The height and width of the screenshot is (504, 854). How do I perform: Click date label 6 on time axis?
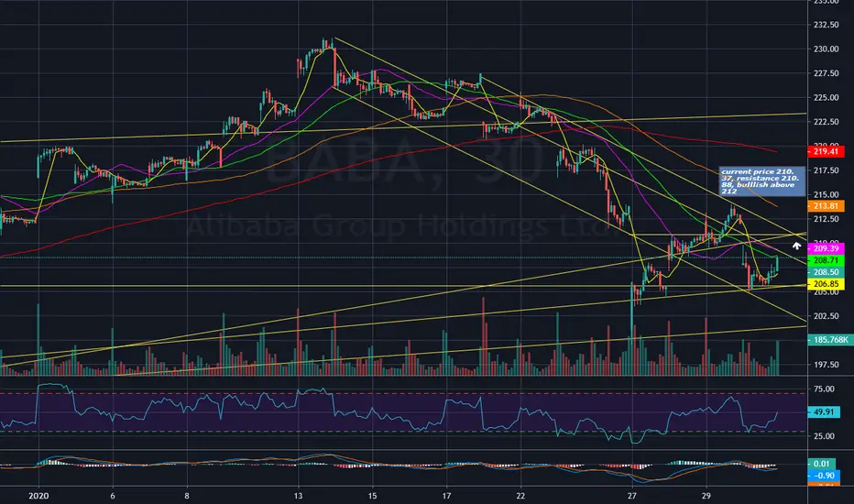[x=113, y=496]
